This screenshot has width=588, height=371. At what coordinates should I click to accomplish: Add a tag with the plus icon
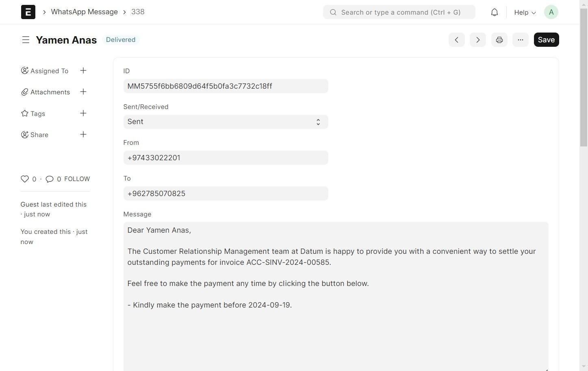[x=83, y=113]
